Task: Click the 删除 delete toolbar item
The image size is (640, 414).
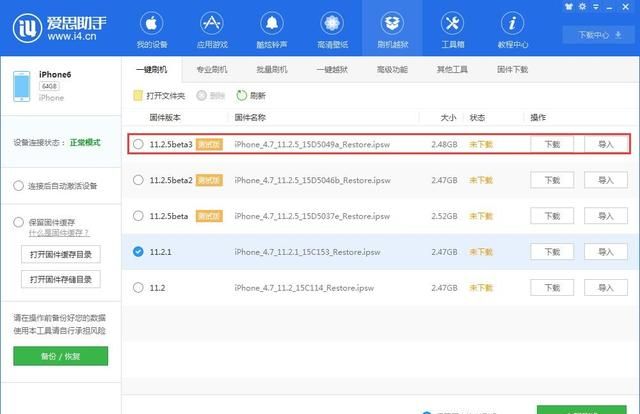Action: coord(211,96)
